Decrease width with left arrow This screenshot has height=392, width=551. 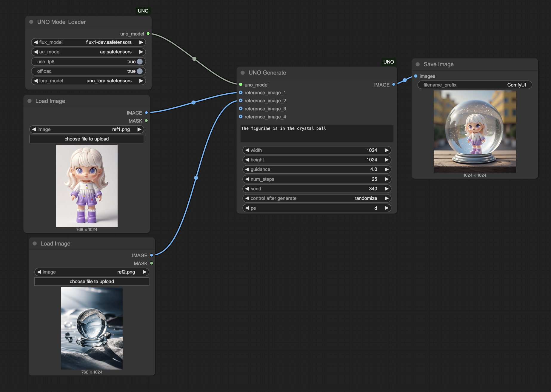point(247,150)
